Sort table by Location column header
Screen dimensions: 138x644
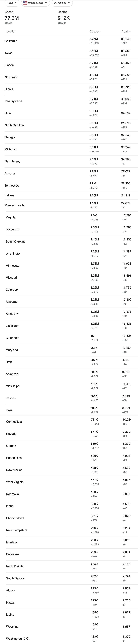pos(10,32)
